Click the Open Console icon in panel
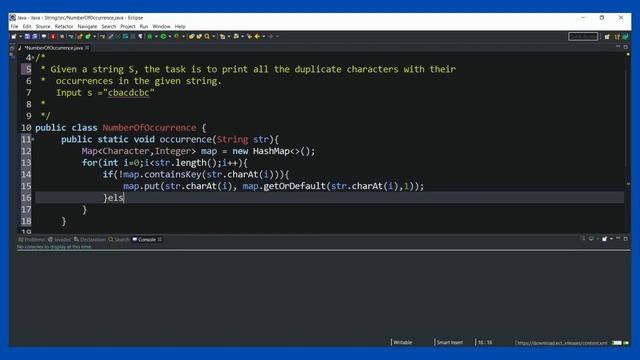This screenshot has height=360, width=640. coord(604,238)
